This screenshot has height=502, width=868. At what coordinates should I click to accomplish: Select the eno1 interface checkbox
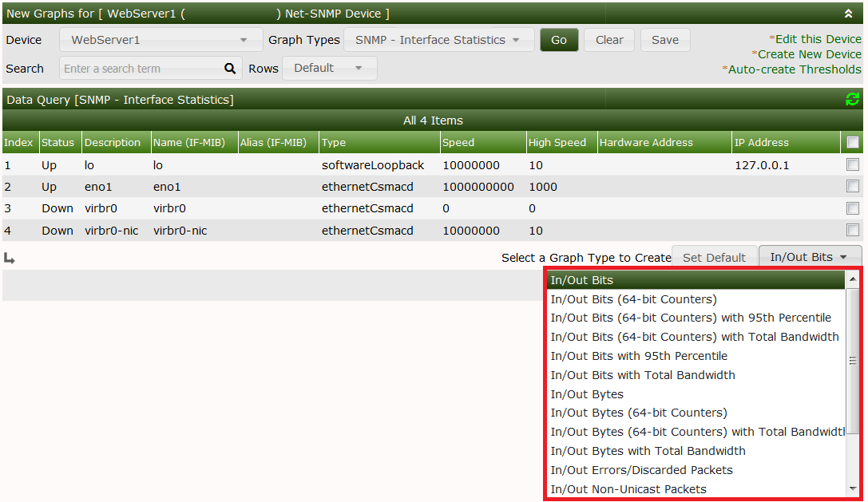[853, 187]
